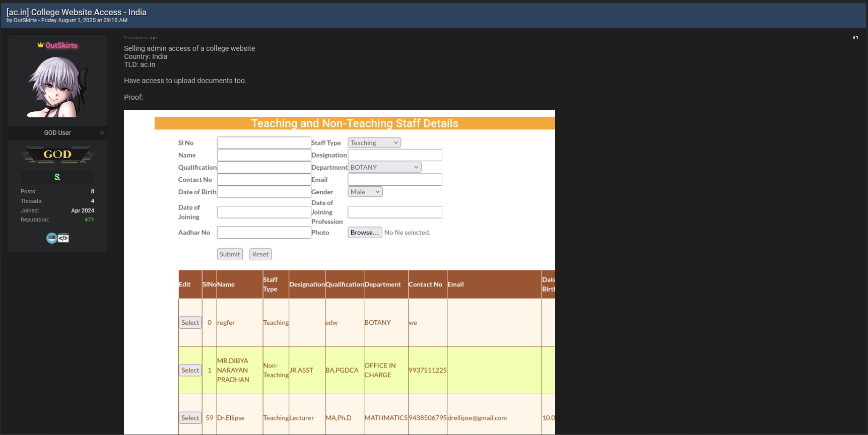The image size is (868, 435).
Task: Click the Select button in row 0
Action: coord(190,323)
